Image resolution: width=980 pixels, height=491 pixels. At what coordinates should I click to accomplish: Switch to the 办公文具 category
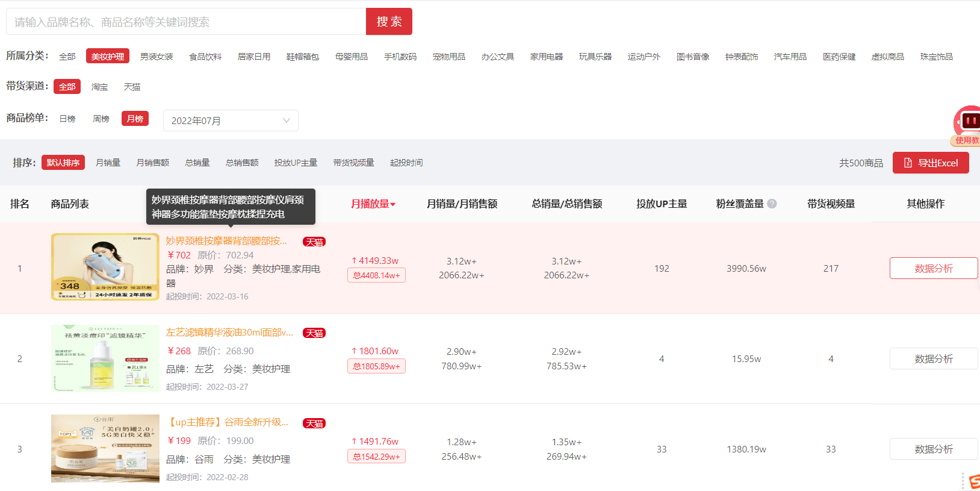498,57
